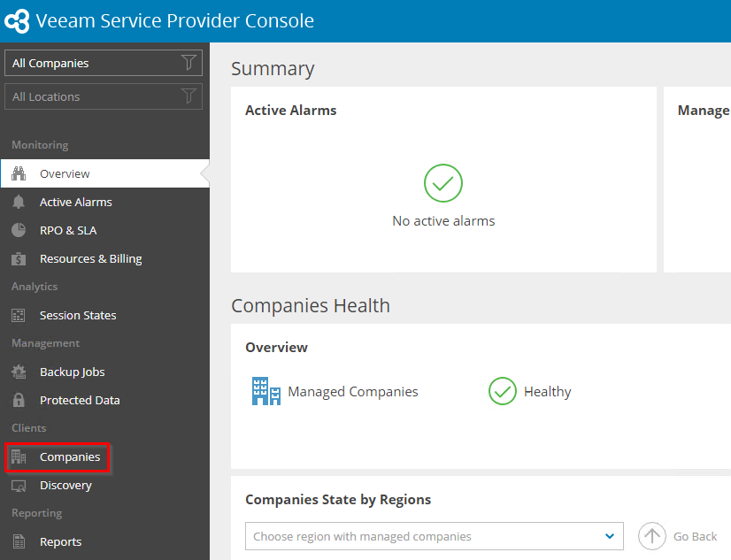The width and height of the screenshot is (731, 560).
Task: Click the padlock icon for Protected Data
Action: tap(19, 400)
